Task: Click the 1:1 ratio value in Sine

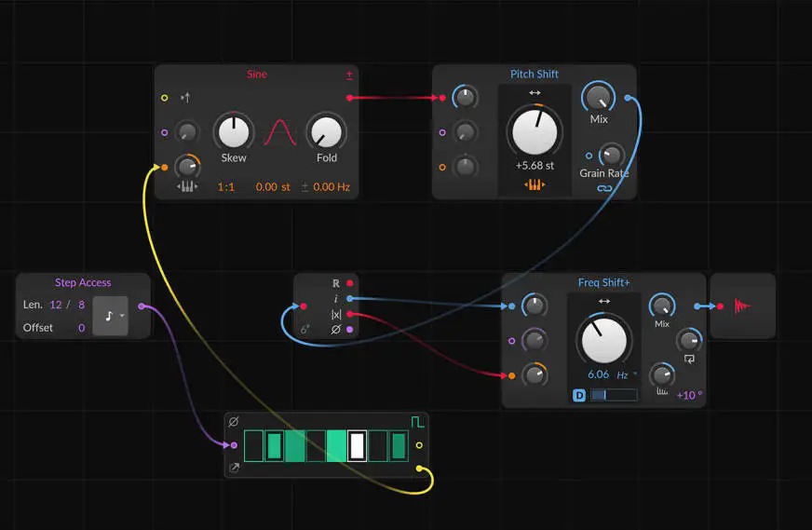Action: tap(225, 187)
